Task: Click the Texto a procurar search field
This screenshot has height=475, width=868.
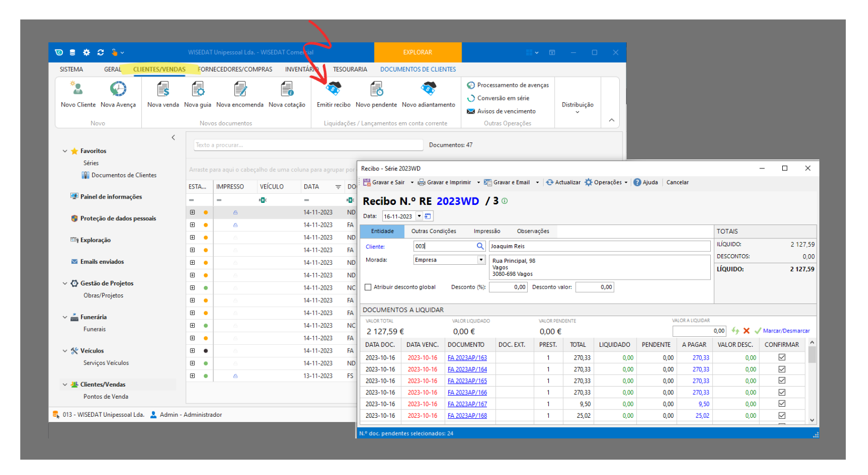Action: 308,145
